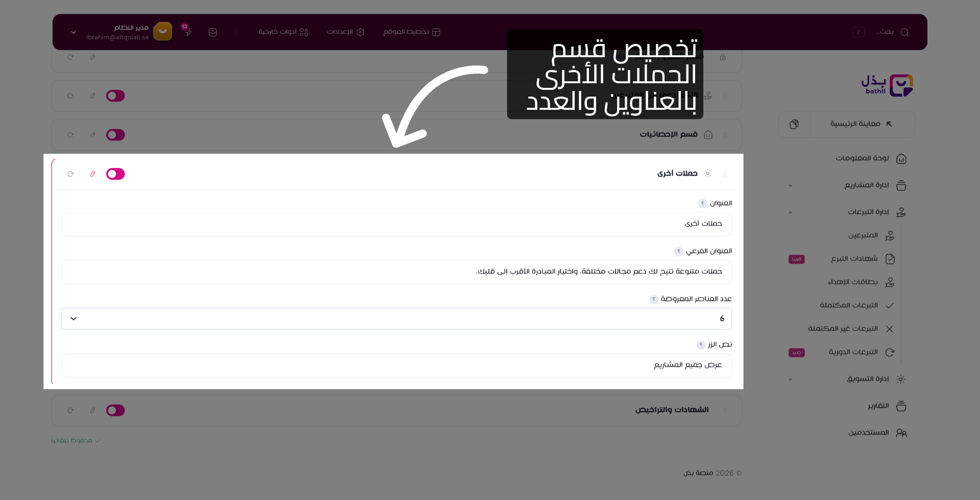Click the محفوظ تلقائياً autosave status text
The image size is (980, 500).
pyautogui.click(x=76, y=441)
